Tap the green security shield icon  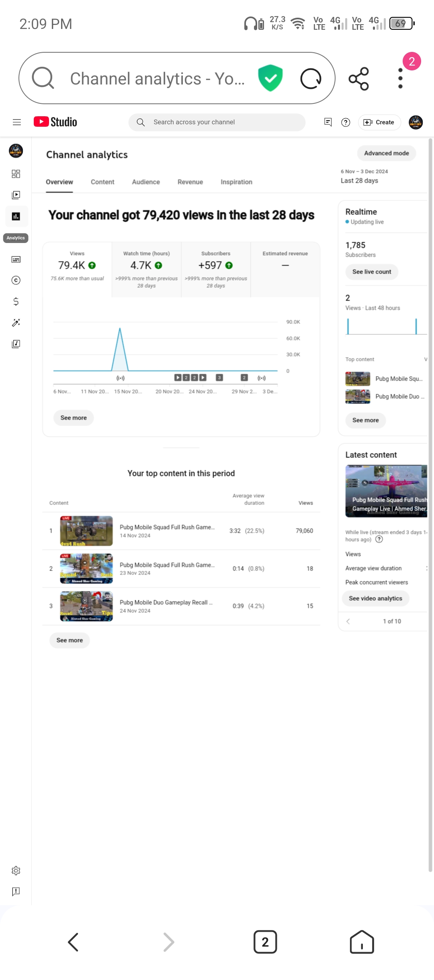point(270,78)
